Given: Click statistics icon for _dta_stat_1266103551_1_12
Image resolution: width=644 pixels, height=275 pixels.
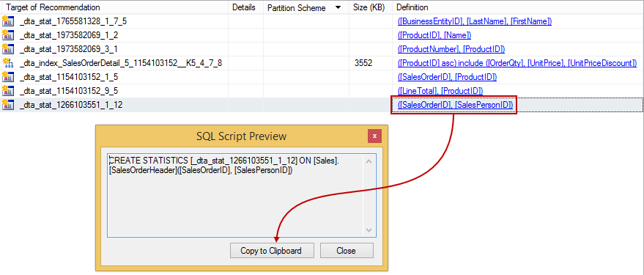Looking at the screenshot, I should (x=8, y=105).
